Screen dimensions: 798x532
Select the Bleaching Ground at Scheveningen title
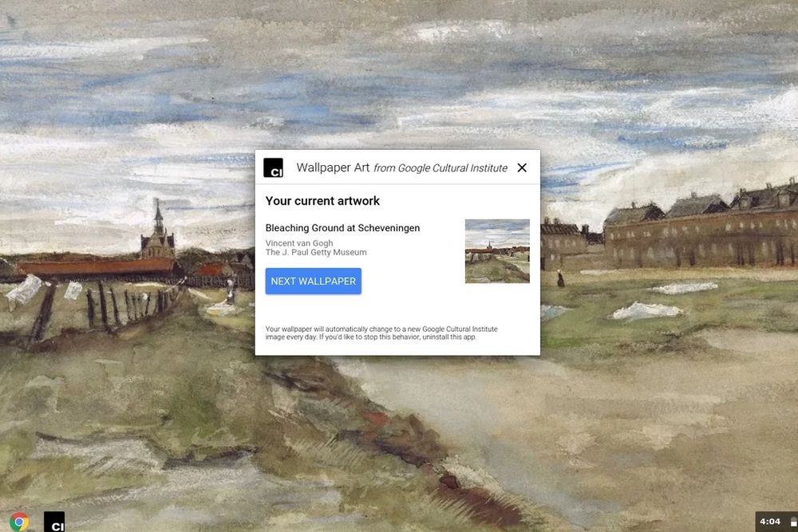pyautogui.click(x=342, y=228)
